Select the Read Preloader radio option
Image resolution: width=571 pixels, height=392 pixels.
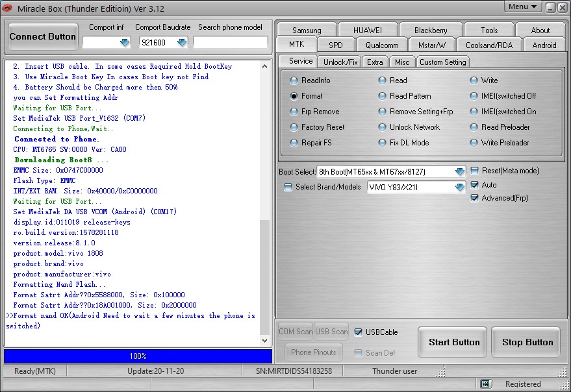point(474,127)
